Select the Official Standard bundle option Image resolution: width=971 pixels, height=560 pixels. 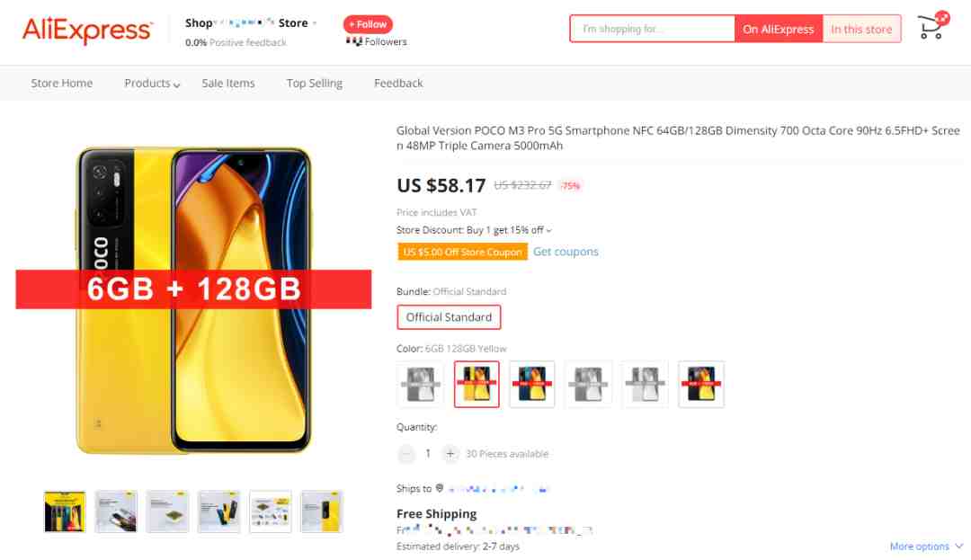[x=449, y=316]
